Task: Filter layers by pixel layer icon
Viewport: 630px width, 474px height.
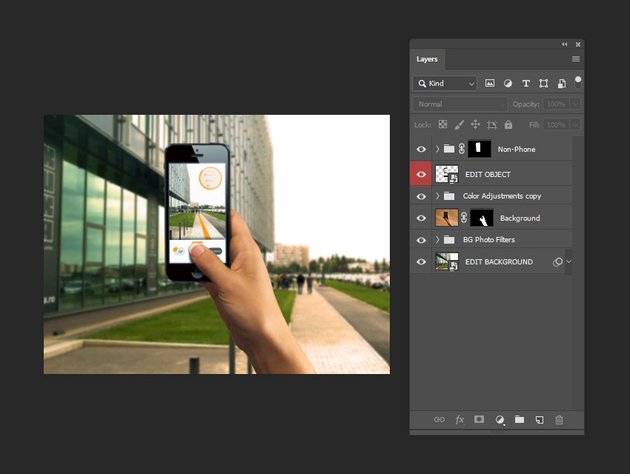Action: click(x=489, y=84)
